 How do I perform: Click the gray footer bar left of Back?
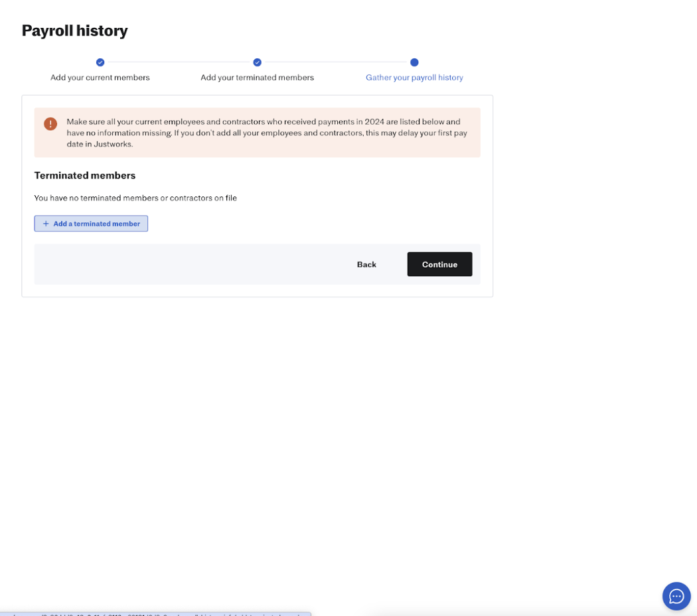pyautogui.click(x=186, y=264)
